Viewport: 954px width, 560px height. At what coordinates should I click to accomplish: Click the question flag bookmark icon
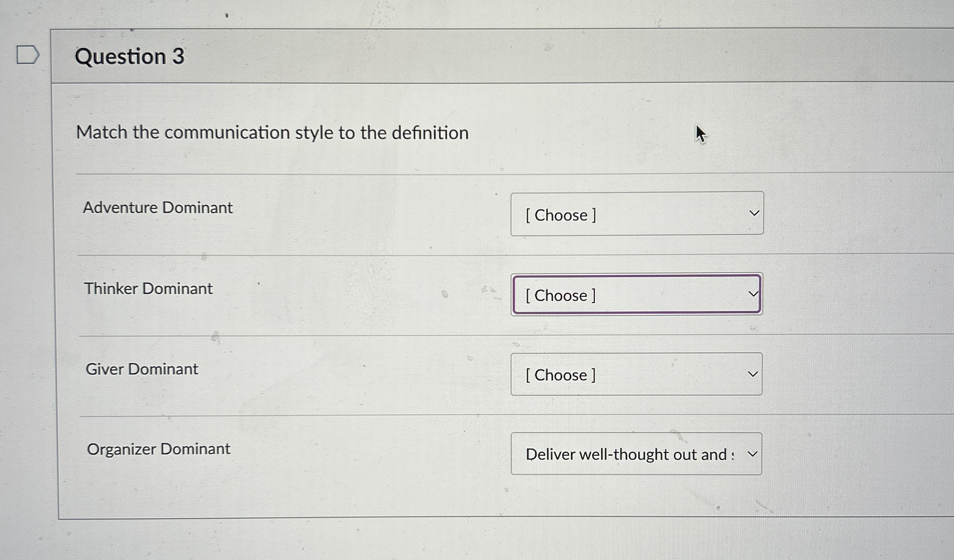[28, 56]
